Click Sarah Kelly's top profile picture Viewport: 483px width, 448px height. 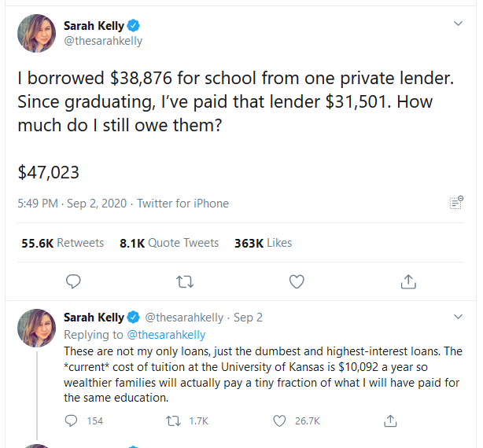click(36, 33)
